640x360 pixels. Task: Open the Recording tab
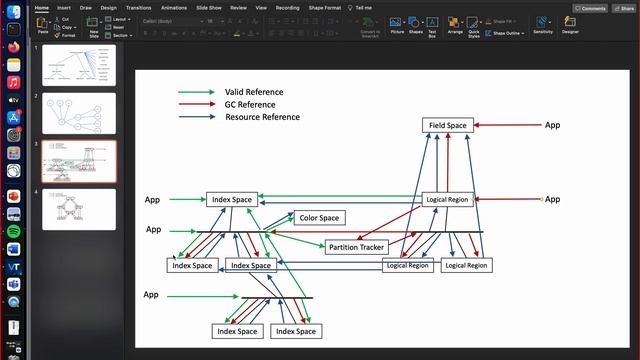(287, 8)
